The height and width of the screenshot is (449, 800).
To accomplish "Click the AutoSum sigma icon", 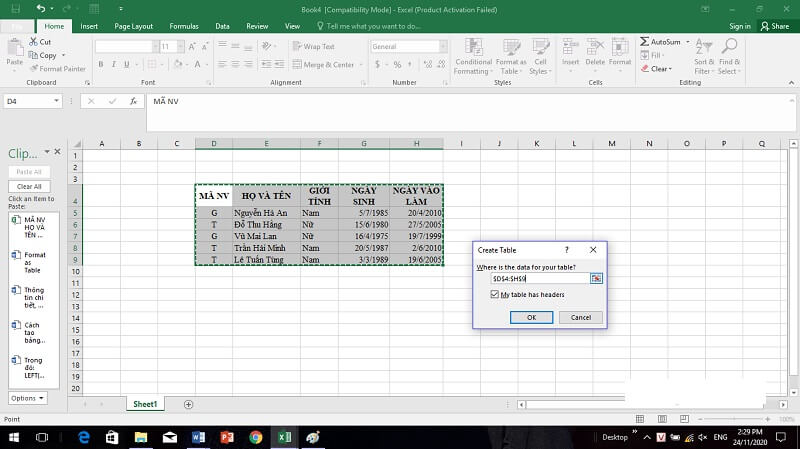I will (645, 42).
